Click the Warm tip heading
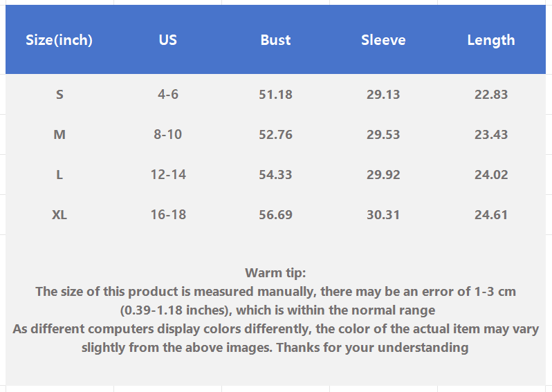 [x=275, y=273]
